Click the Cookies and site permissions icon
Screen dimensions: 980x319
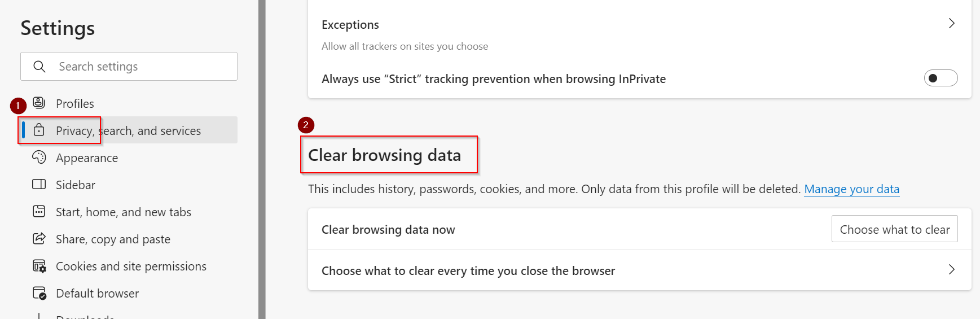(39, 266)
